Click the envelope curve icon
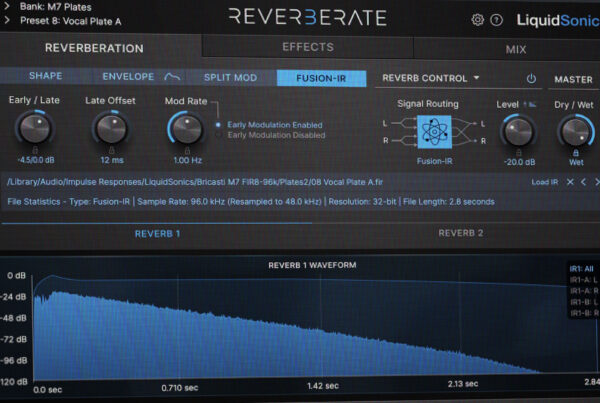This screenshot has height=403, width=600. [x=172, y=77]
